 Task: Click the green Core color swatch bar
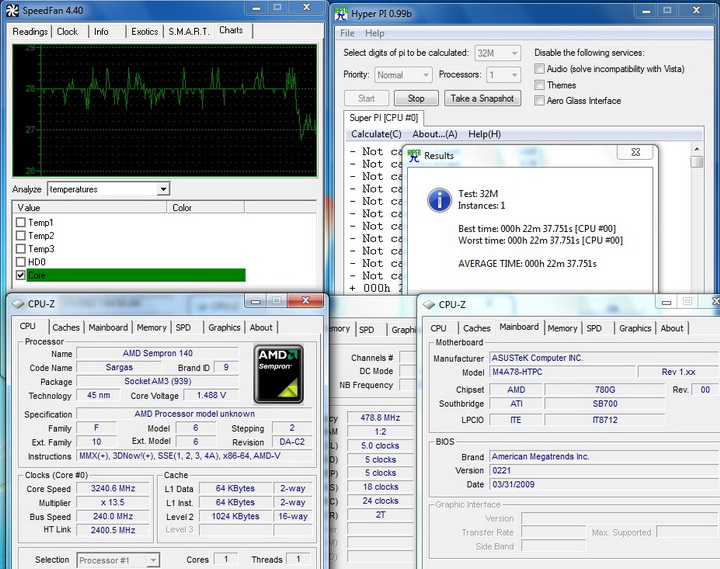point(136,275)
